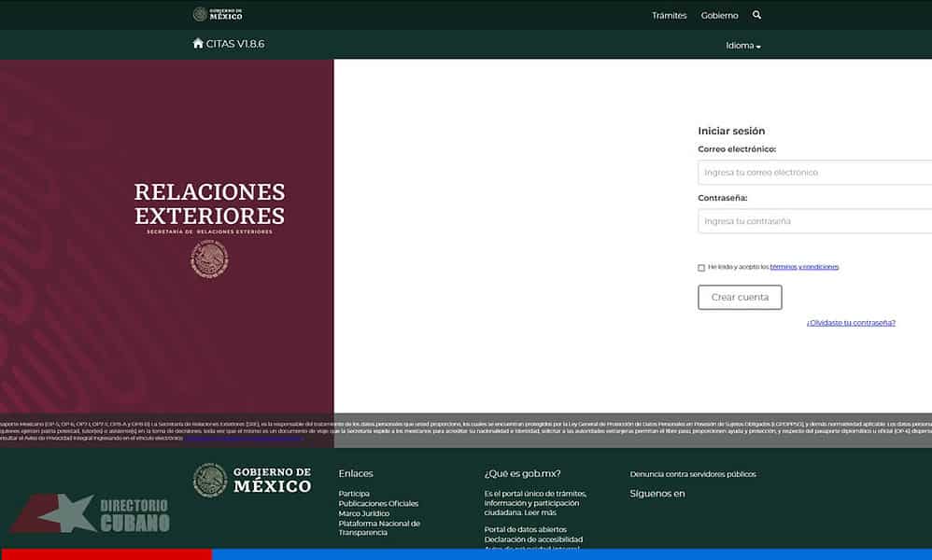Image resolution: width=932 pixels, height=560 pixels.
Task: Click the Crear cuenta button
Action: coord(740,297)
